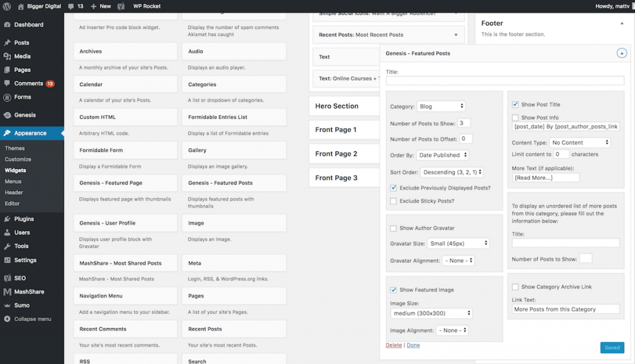Click WP Rocket in admin bar

point(146,6)
